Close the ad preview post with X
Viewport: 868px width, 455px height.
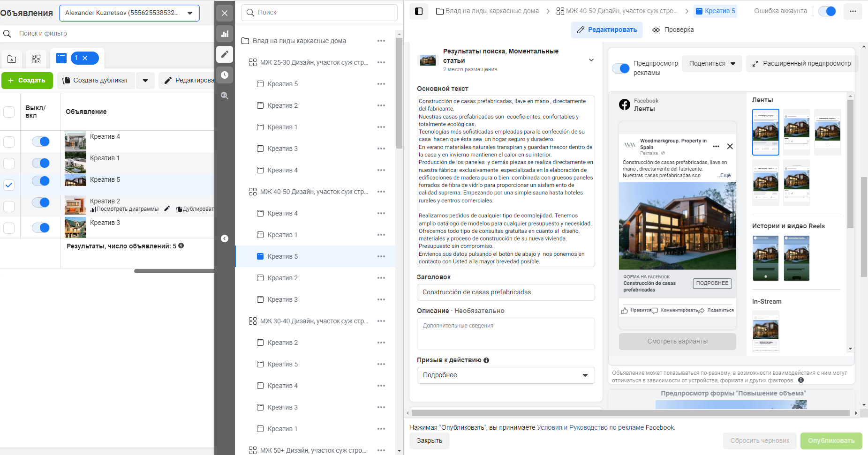pos(730,146)
